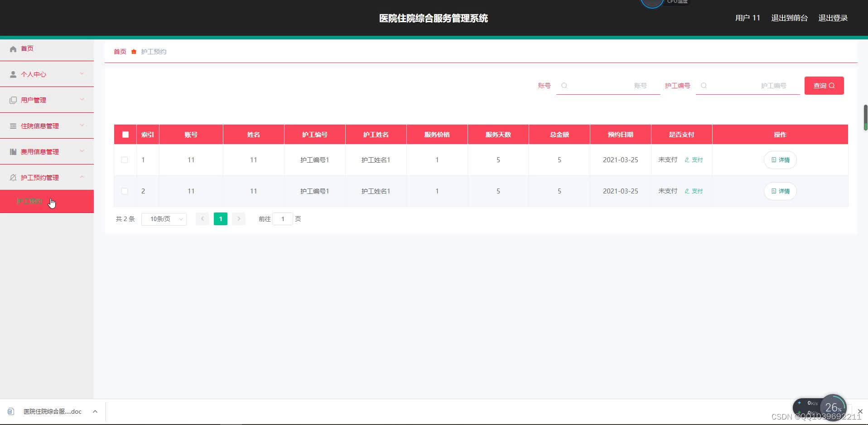Screen dimensions: 868x425
Task: Click the 护工编号 search input field
Action: [x=747, y=86]
